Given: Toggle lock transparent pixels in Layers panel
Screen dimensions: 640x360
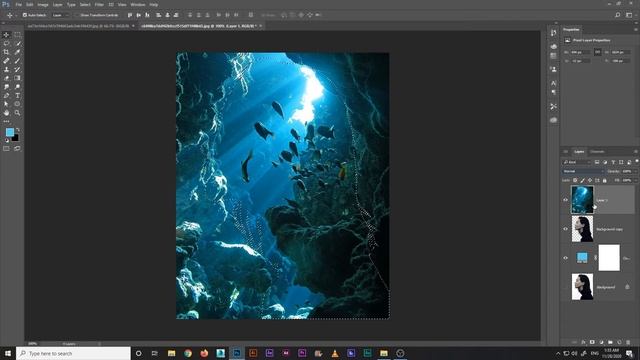Looking at the screenshot, I should pos(575,180).
